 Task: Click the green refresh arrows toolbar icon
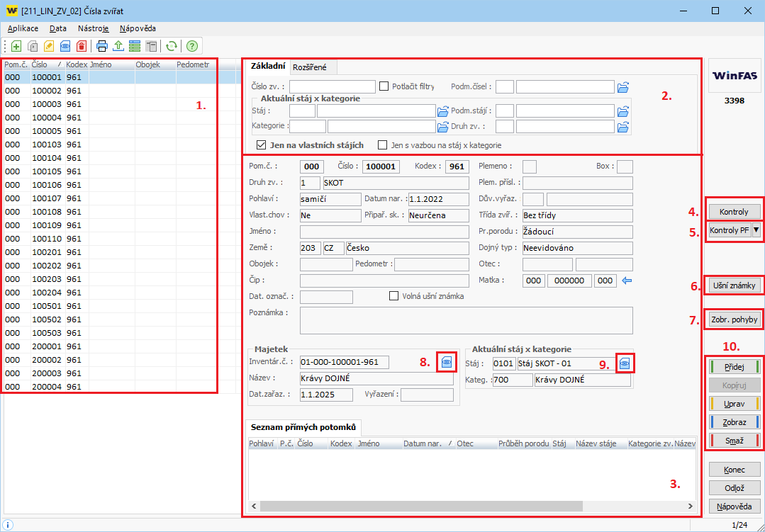(171, 46)
